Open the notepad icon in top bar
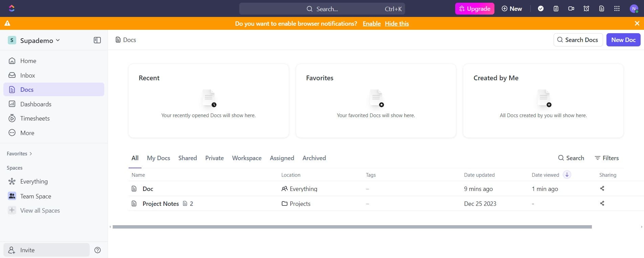Screen dimensions: 644x258 pos(556,8)
